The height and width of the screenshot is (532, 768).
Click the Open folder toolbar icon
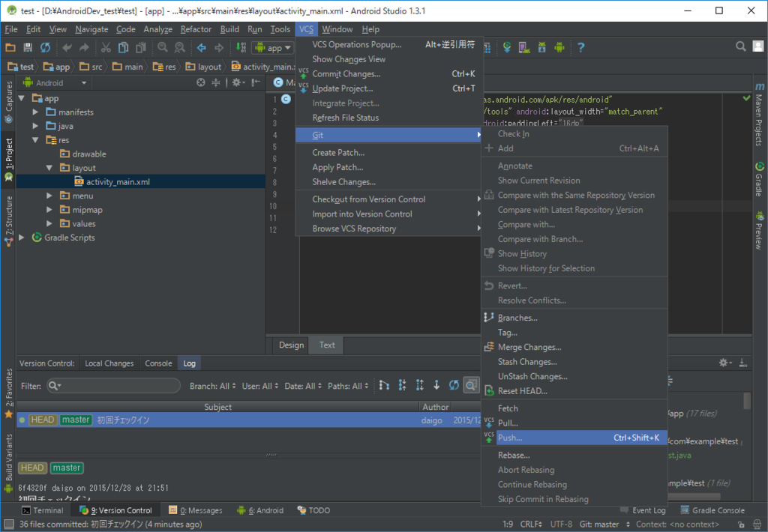[10, 47]
